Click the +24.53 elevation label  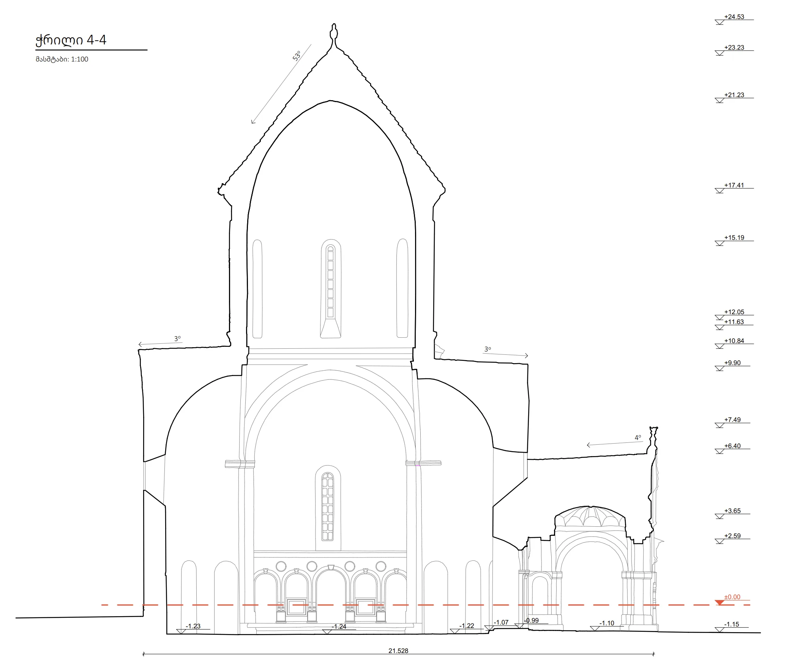[x=734, y=17]
